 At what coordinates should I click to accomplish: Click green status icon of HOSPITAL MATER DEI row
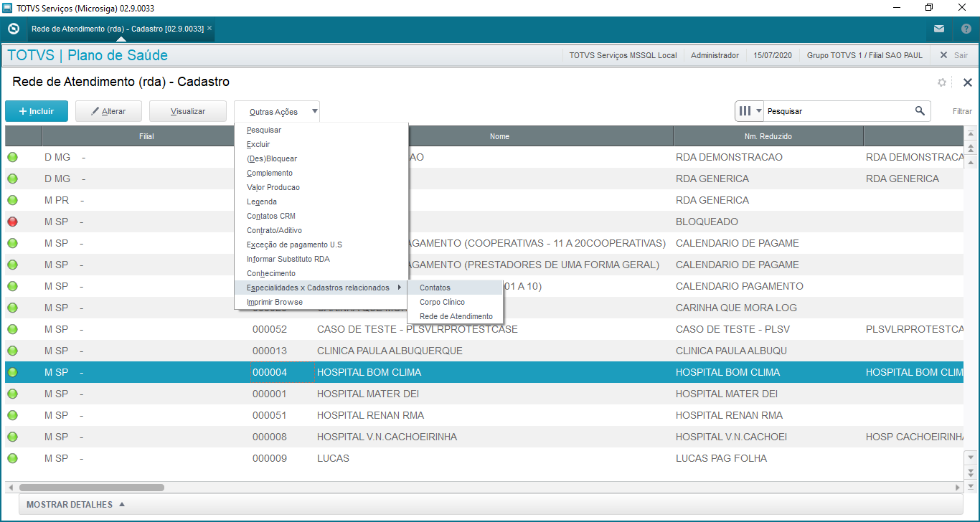[x=13, y=394]
